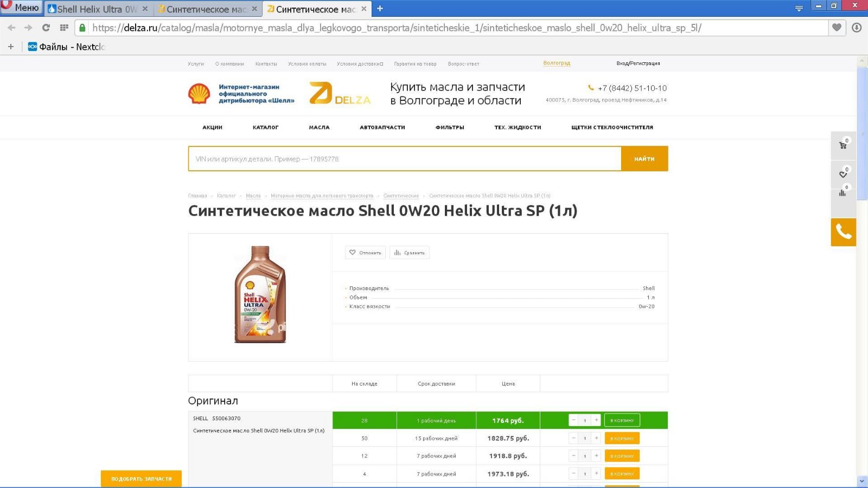Click the DELZA logo
The height and width of the screenshot is (488, 868).
point(340,93)
